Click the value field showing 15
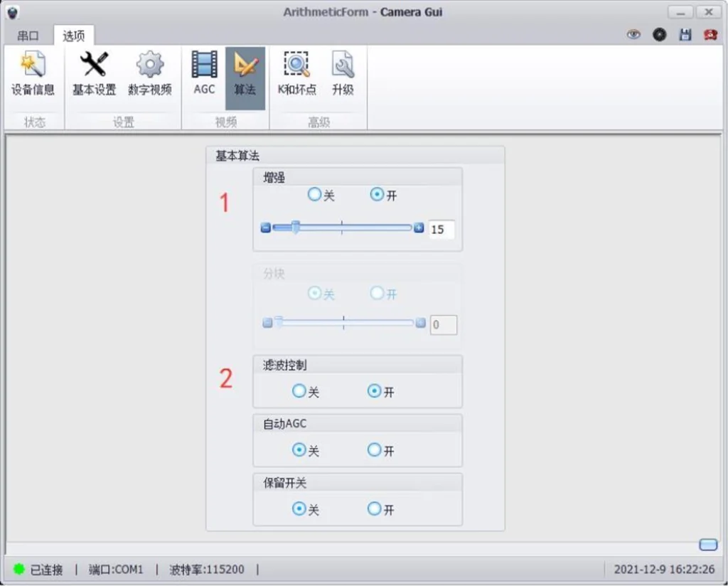 (442, 229)
